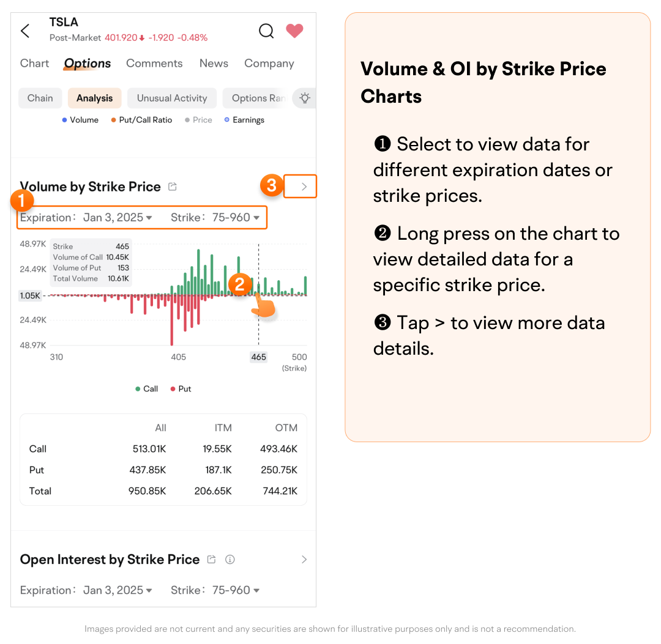This screenshot has width=661, height=644.
Task: Toggle the Put/Call Ratio legend series
Action: (141, 120)
